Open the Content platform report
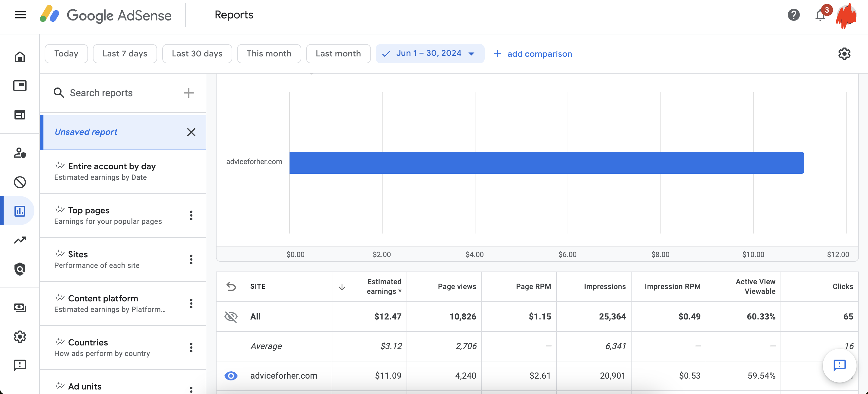This screenshot has width=868, height=394. point(123,303)
